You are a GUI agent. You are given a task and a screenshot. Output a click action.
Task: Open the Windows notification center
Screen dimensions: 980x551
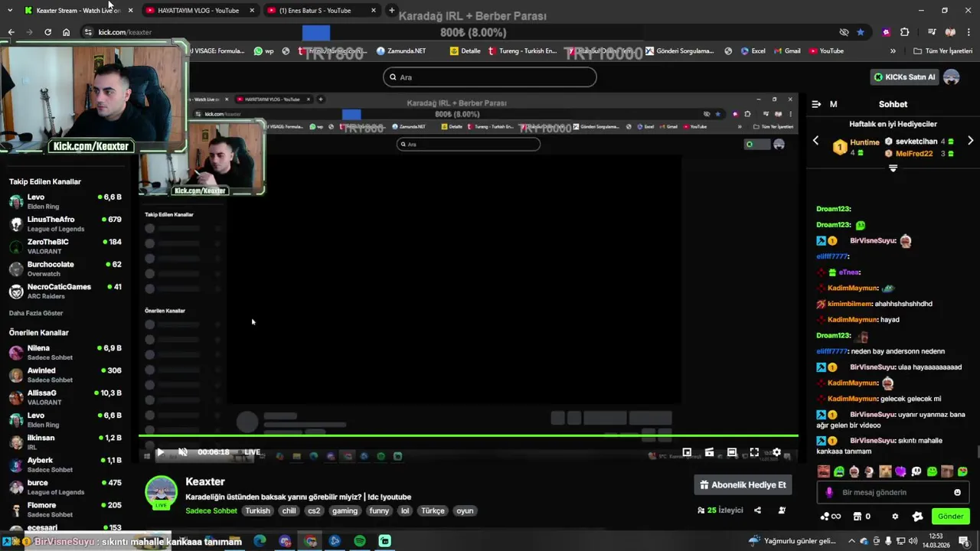[x=963, y=541]
